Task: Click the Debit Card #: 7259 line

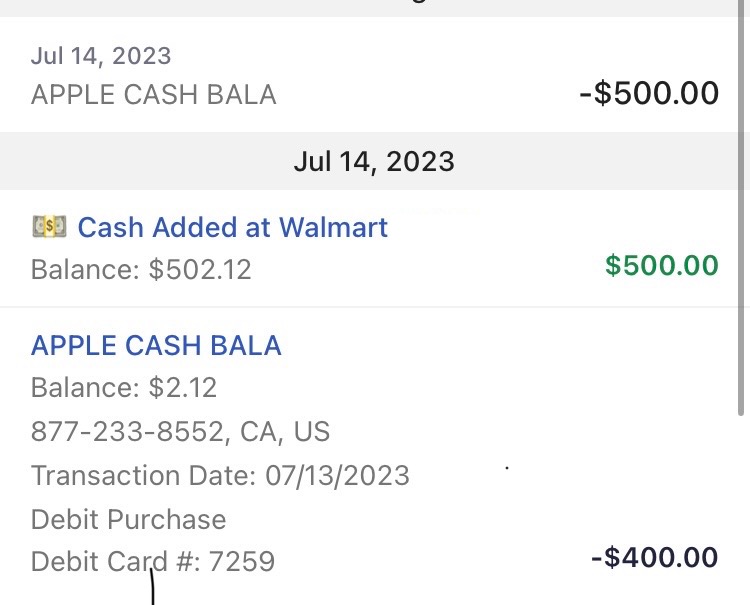Action: point(153,561)
